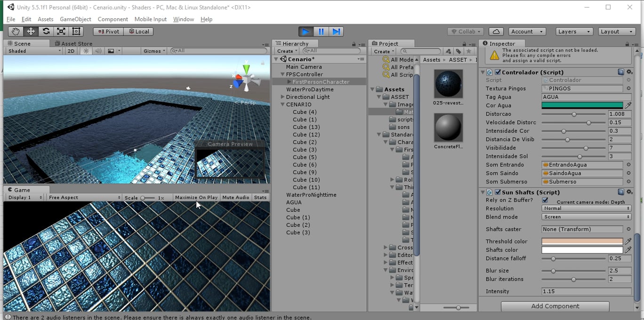Open Sun Shafts help icon
The image size is (644, 320).
621,192
